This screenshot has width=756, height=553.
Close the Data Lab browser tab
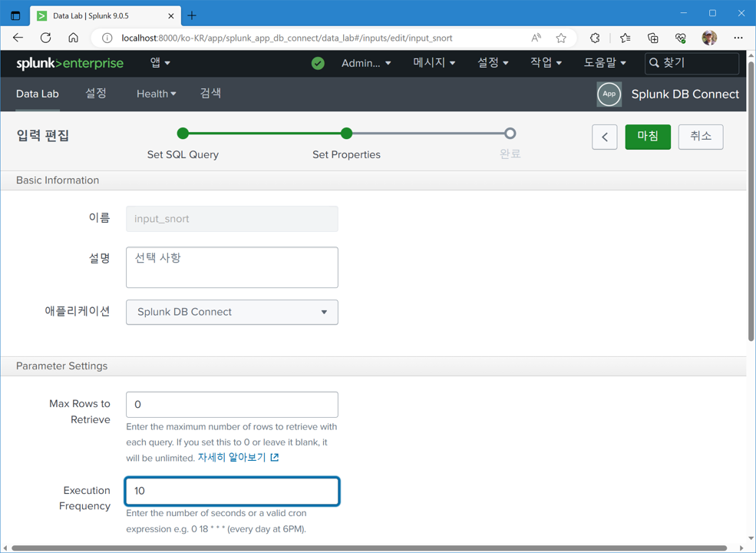coord(170,16)
